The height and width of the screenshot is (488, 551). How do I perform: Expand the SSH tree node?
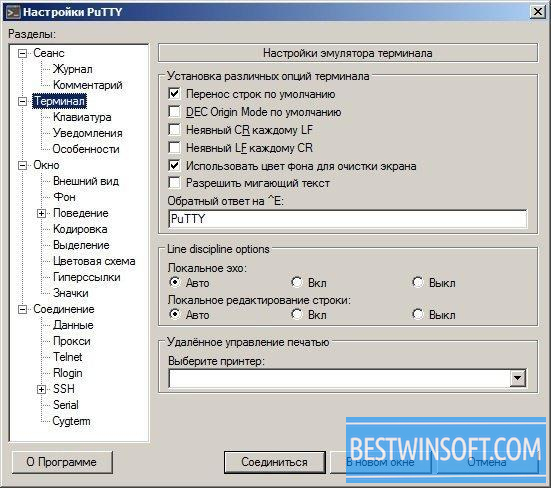pyautogui.click(x=41, y=389)
